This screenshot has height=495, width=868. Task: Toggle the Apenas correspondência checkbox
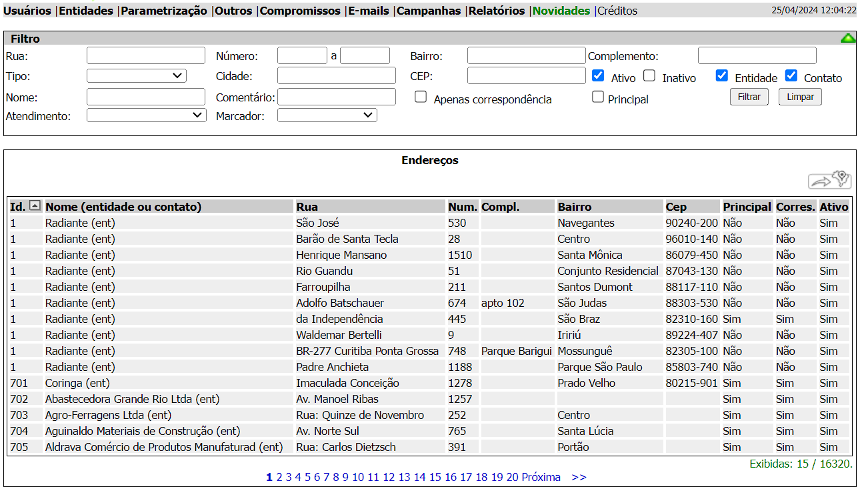point(421,97)
